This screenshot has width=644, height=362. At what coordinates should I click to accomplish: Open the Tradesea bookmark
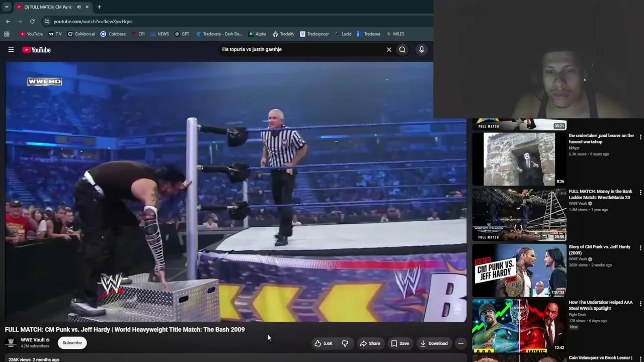click(x=368, y=34)
